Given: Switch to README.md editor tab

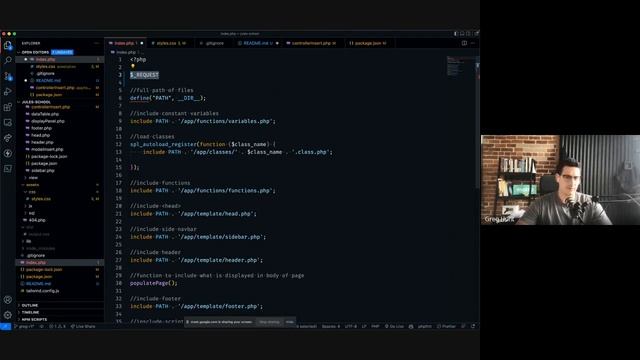Looking at the screenshot, I should 258,43.
